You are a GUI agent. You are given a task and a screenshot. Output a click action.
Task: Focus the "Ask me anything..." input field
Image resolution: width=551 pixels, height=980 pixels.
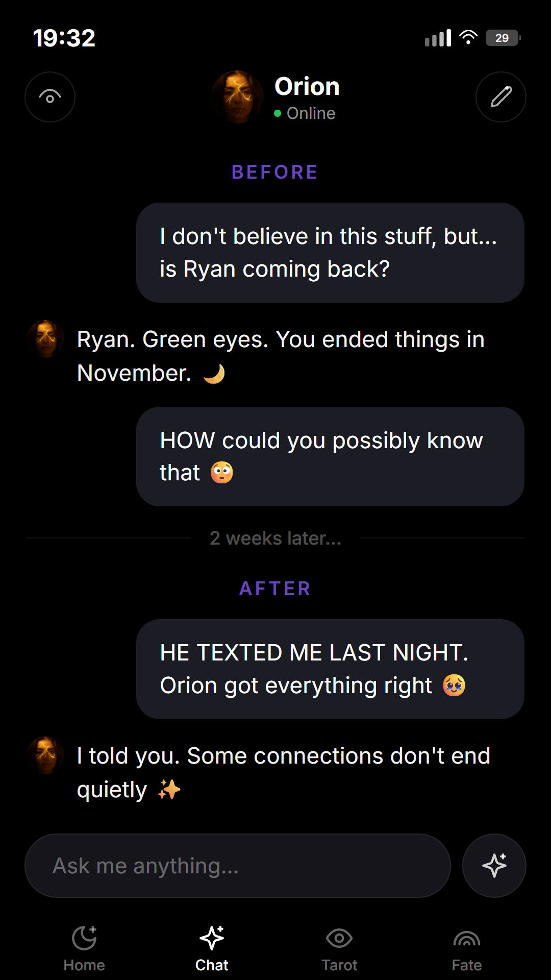point(238,866)
